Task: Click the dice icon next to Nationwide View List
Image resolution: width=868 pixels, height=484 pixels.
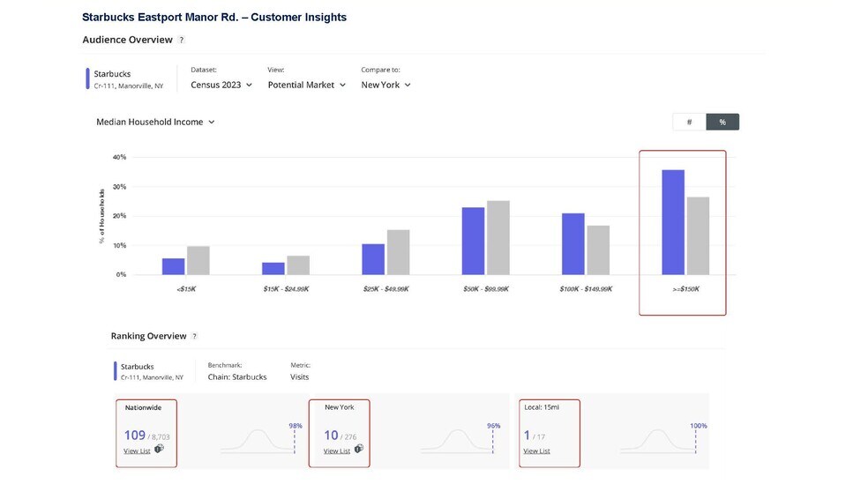Action: 159,449
